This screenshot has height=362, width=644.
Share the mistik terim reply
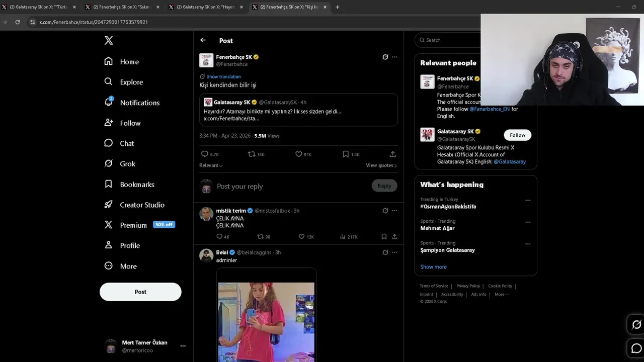[394, 237]
